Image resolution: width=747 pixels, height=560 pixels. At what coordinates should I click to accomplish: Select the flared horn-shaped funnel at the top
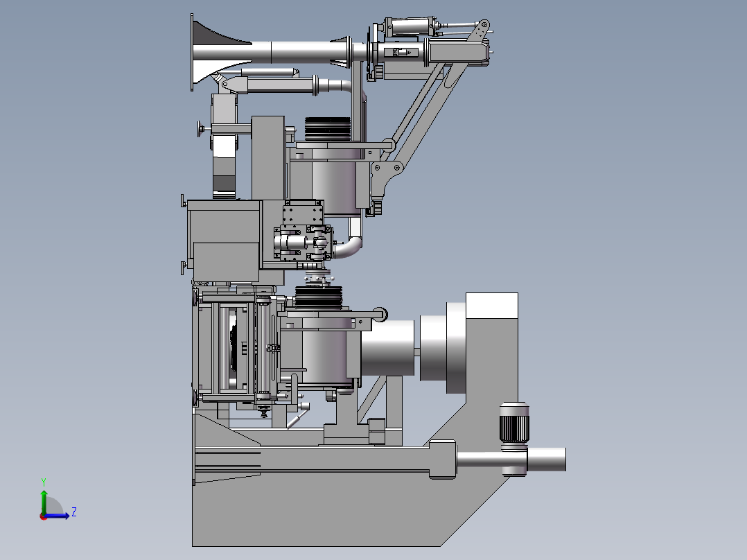click(222, 52)
